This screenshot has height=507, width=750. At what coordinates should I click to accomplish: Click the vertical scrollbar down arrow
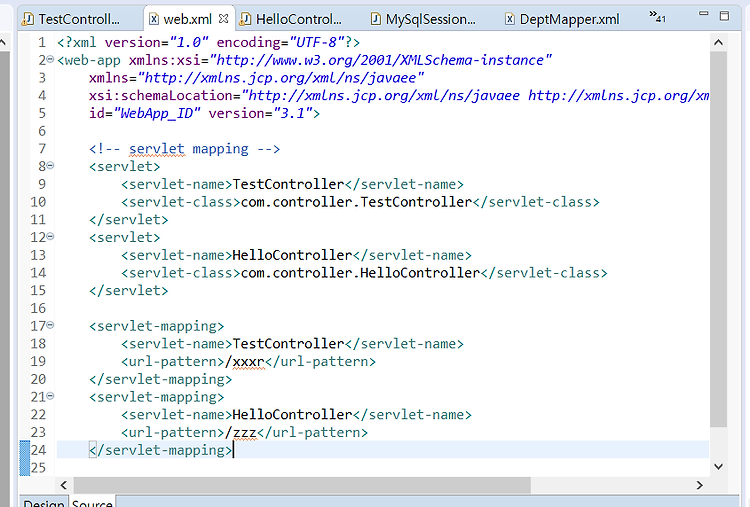point(718,466)
